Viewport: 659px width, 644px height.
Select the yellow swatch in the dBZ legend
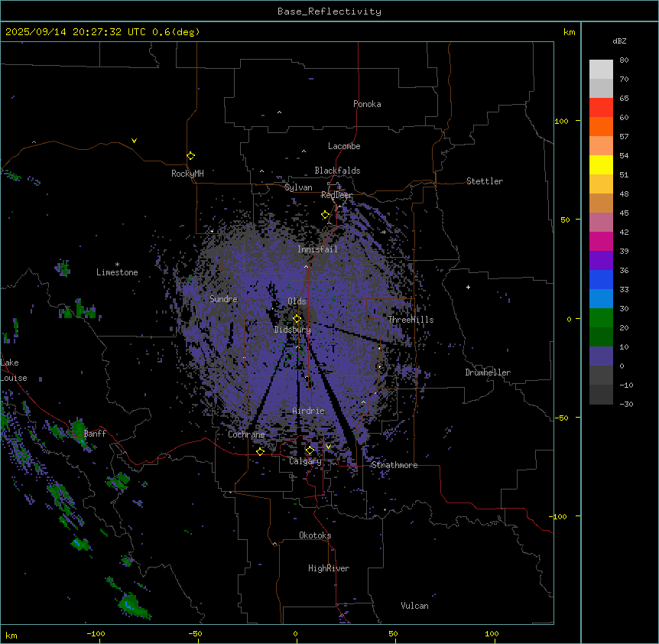click(x=601, y=164)
